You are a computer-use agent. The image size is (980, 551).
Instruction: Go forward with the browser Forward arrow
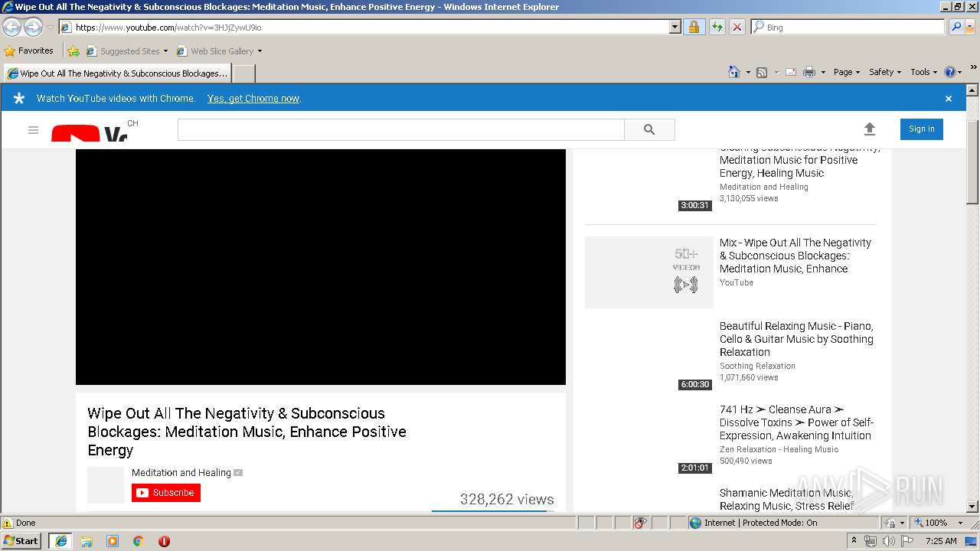point(33,27)
